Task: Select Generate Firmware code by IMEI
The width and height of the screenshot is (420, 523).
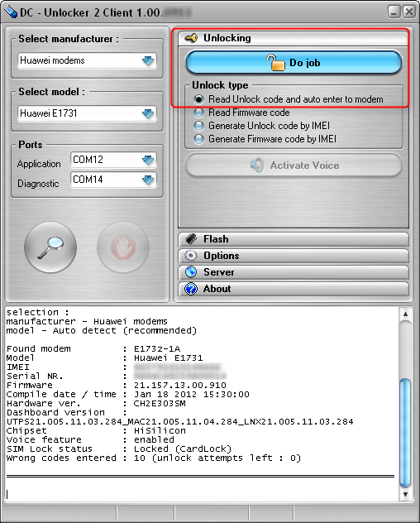Action: tap(265, 139)
